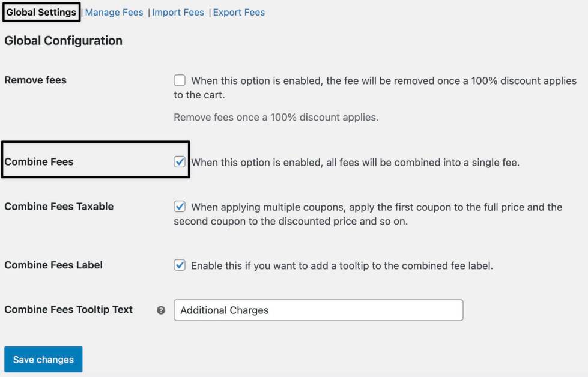
Task: Click the grey "Remove fees once" description text
Action: pyautogui.click(x=276, y=117)
